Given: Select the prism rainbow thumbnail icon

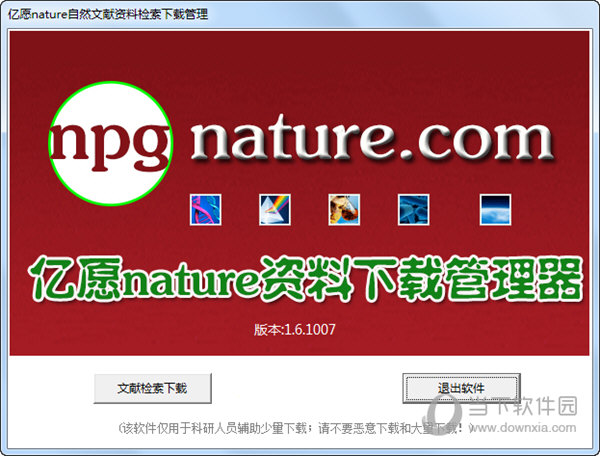Looking at the screenshot, I should pos(275,210).
